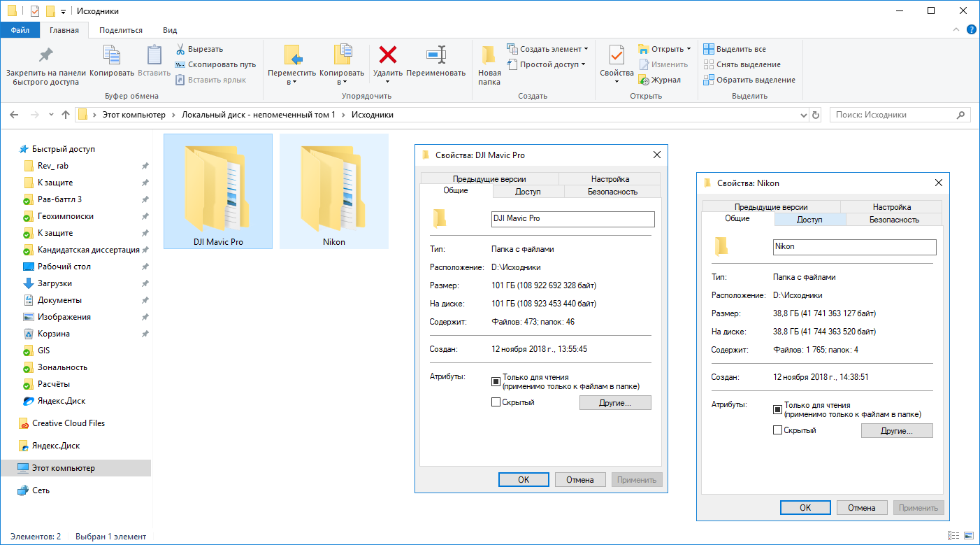Switch to details view in status bar
The image size is (980, 545).
click(x=954, y=537)
